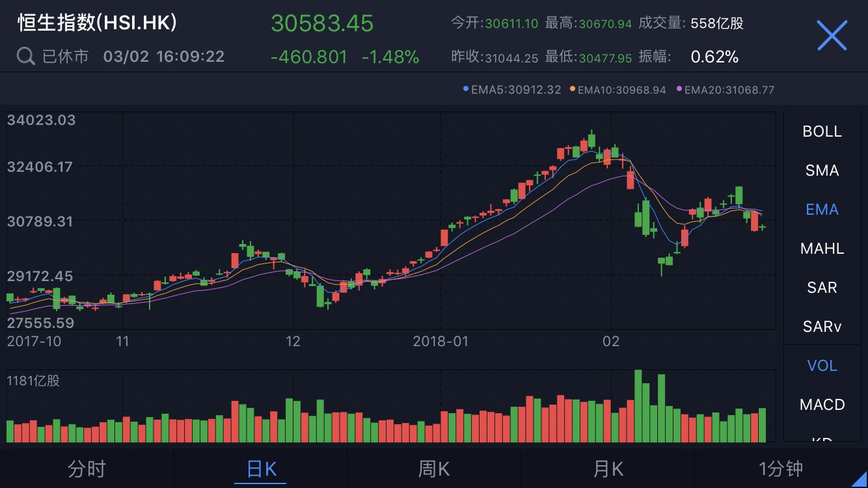Show the VOL sub-chart indicator
Viewport: 868px width, 488px height.
[x=822, y=366]
